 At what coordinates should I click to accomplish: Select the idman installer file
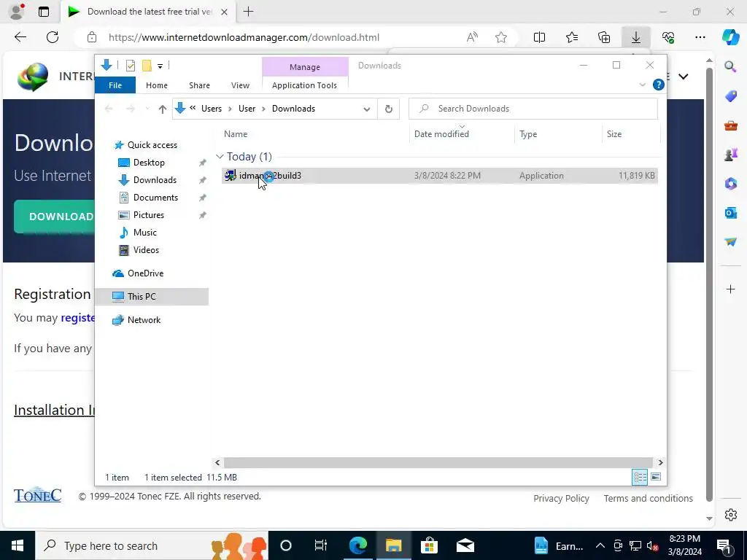(x=439, y=176)
